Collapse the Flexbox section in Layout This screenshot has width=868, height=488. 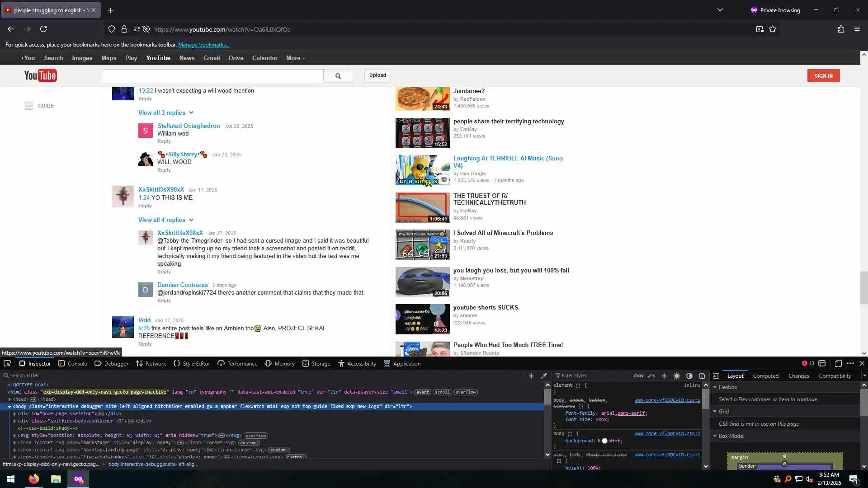(x=715, y=387)
